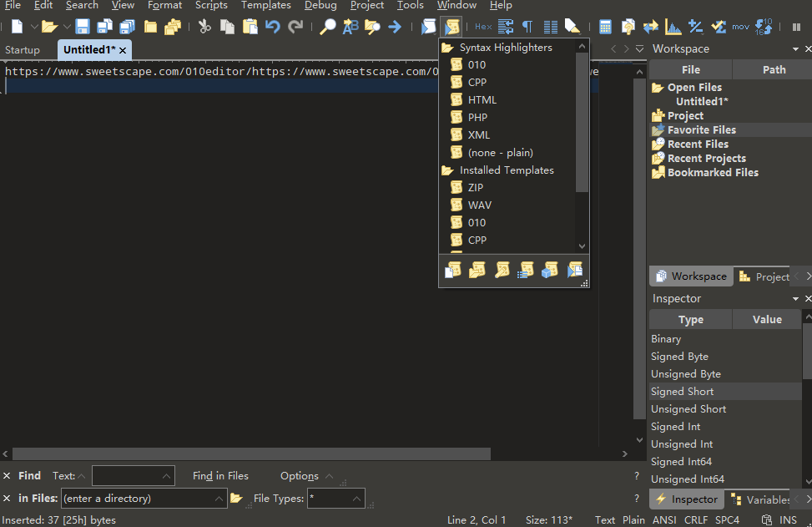
Task: Switch to the Project panel tab
Action: tap(764, 276)
